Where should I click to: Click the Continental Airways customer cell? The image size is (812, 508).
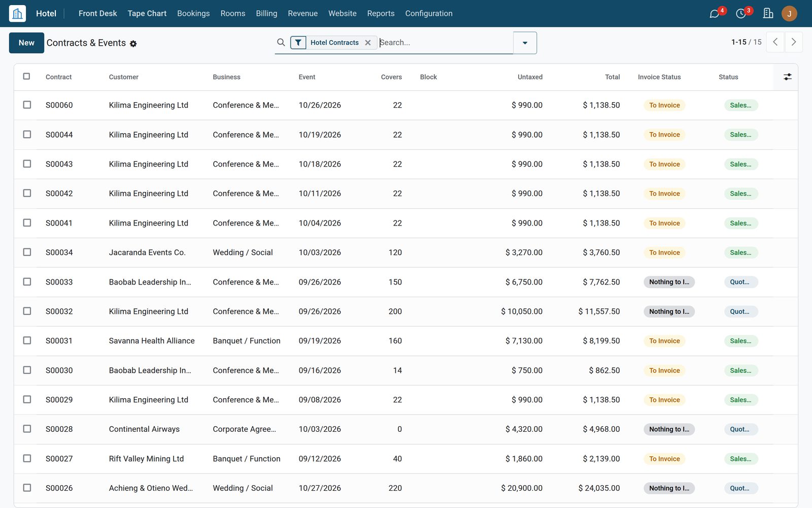(144, 429)
